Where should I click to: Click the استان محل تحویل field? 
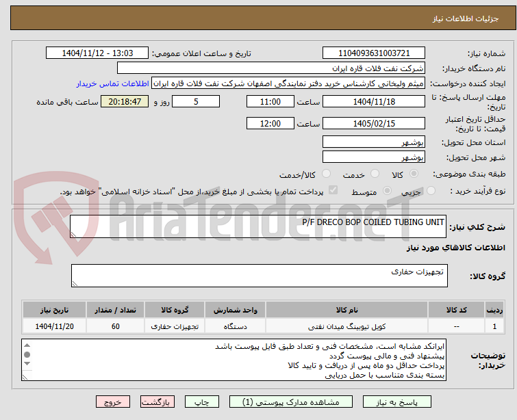374,142
